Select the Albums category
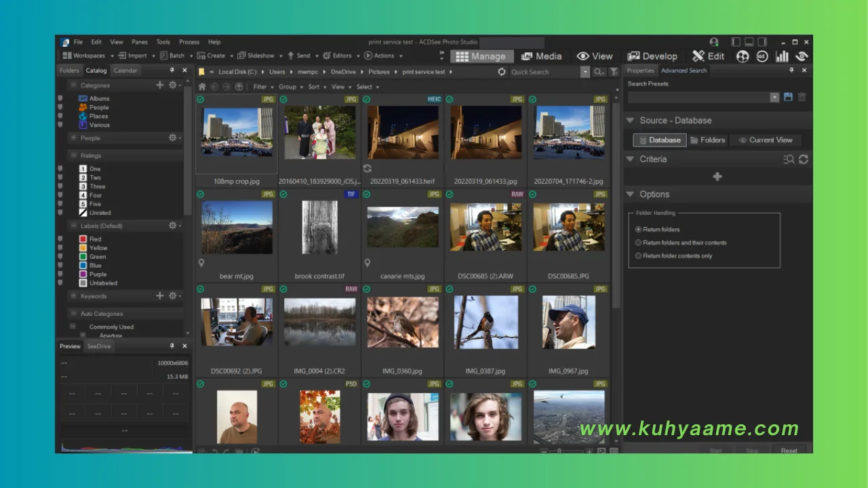This screenshot has height=488, width=868. coord(94,98)
